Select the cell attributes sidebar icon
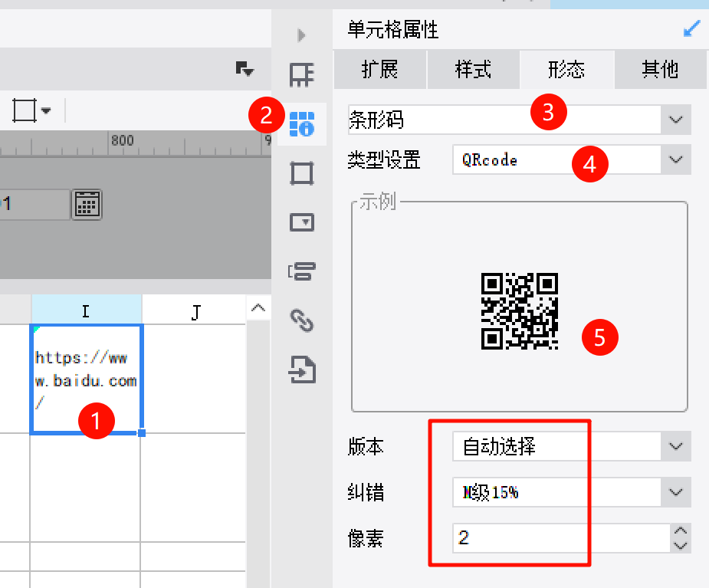The image size is (709, 588). pos(301,123)
